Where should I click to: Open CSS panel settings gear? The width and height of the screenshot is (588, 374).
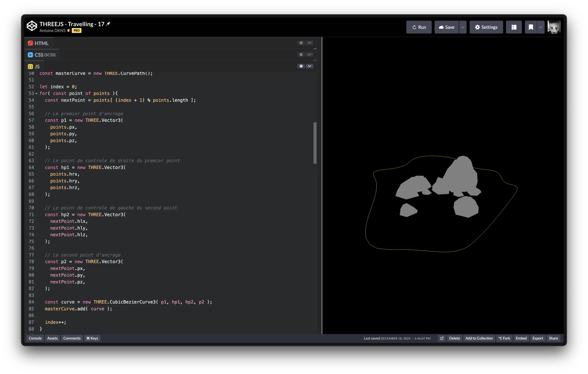pos(301,55)
